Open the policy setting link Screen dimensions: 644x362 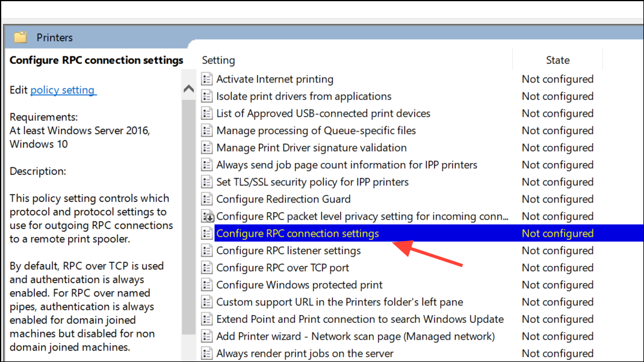click(63, 89)
